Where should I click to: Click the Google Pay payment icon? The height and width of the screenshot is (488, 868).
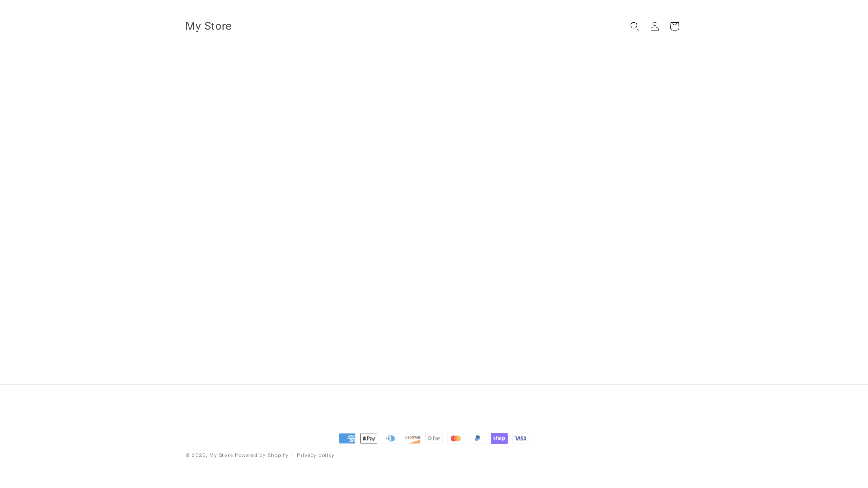(434, 438)
